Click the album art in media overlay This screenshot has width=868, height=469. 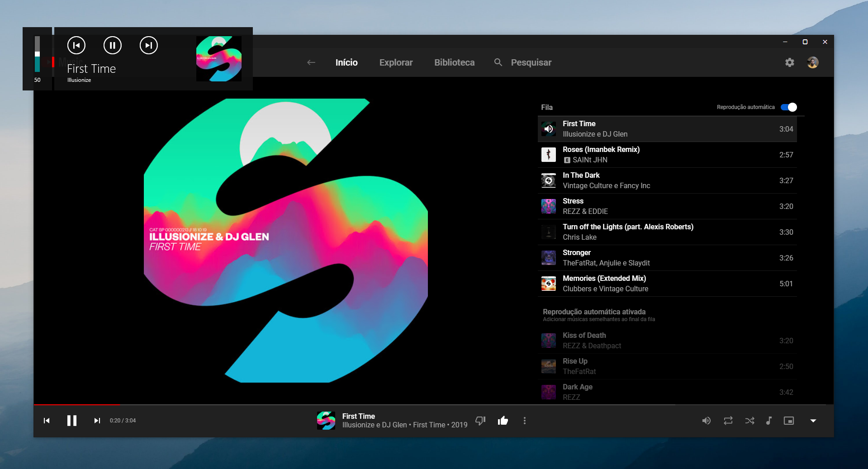[219, 59]
